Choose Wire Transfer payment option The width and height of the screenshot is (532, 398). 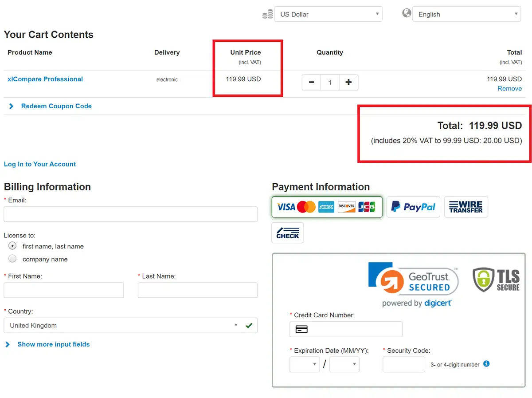466,207
